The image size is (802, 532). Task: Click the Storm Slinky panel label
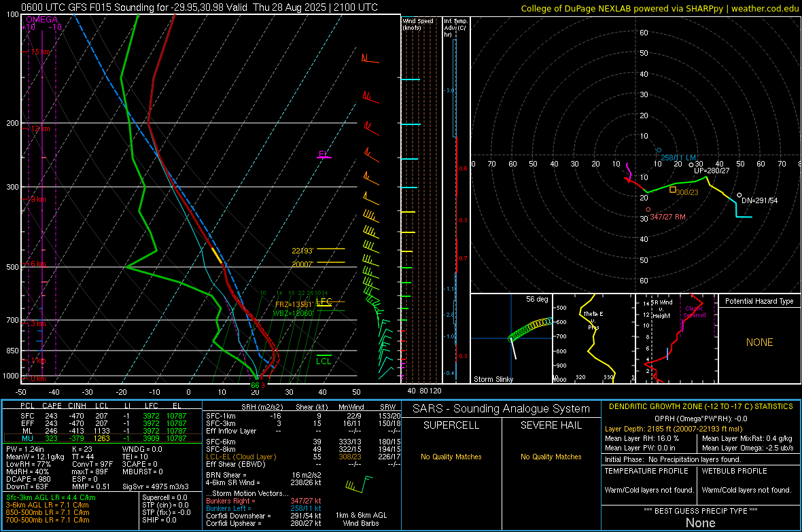point(493,379)
